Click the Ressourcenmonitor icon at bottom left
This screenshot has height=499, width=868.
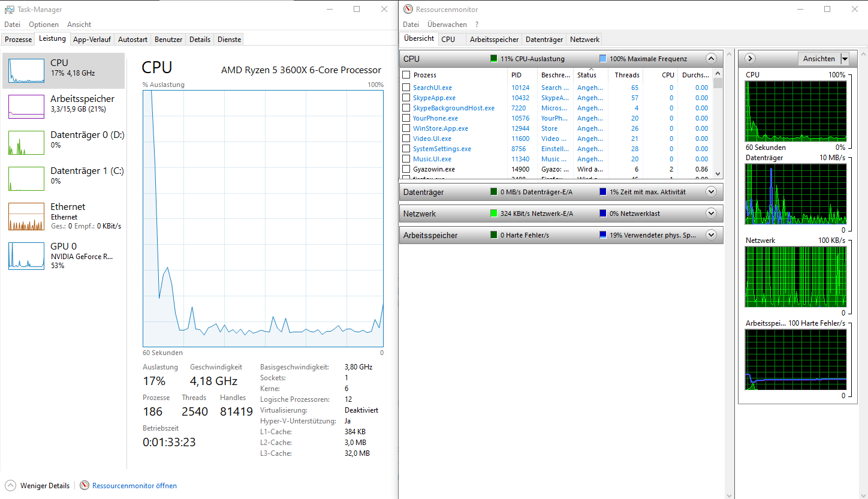tap(85, 486)
